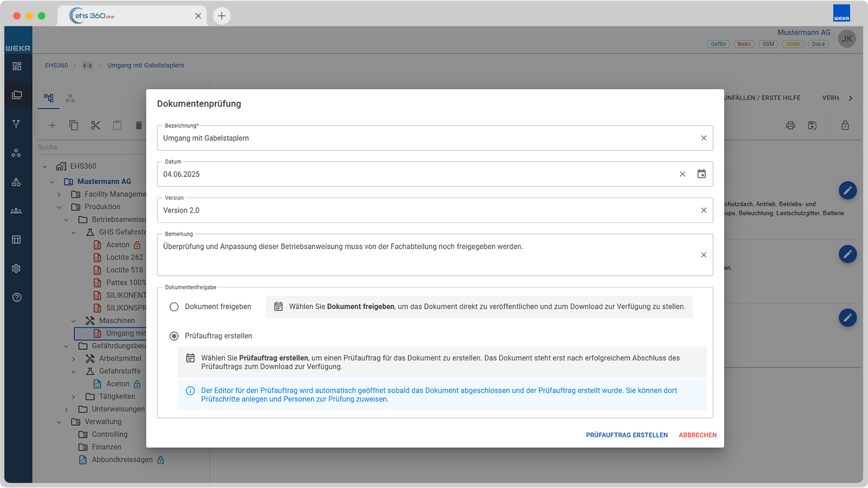The image size is (868, 488).
Task: Click the UnWe module chip
Action: 793,44
